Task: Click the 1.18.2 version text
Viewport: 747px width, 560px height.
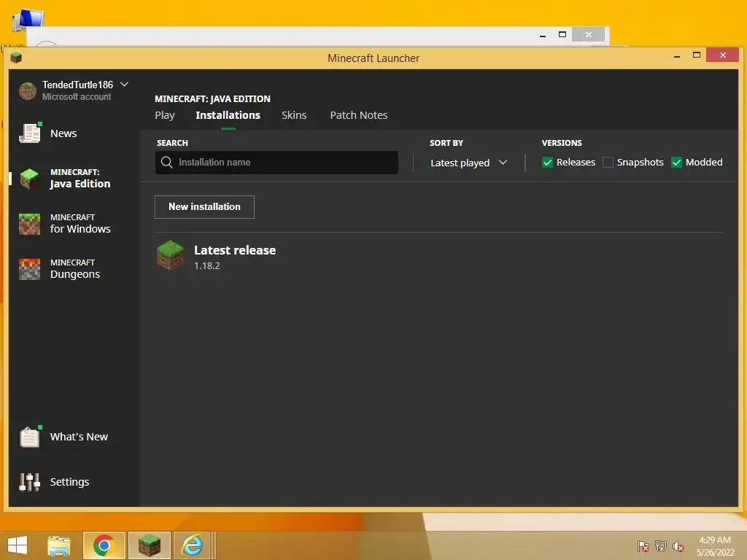Action: 206,265
